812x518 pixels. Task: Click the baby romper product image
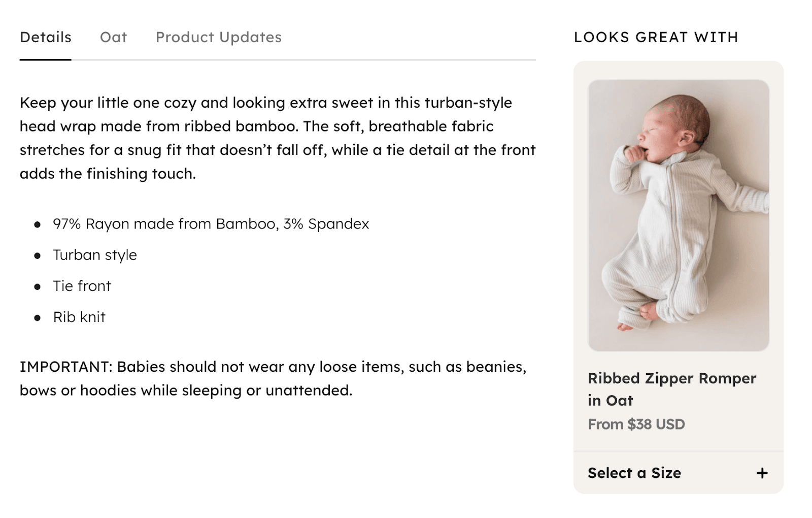678,215
